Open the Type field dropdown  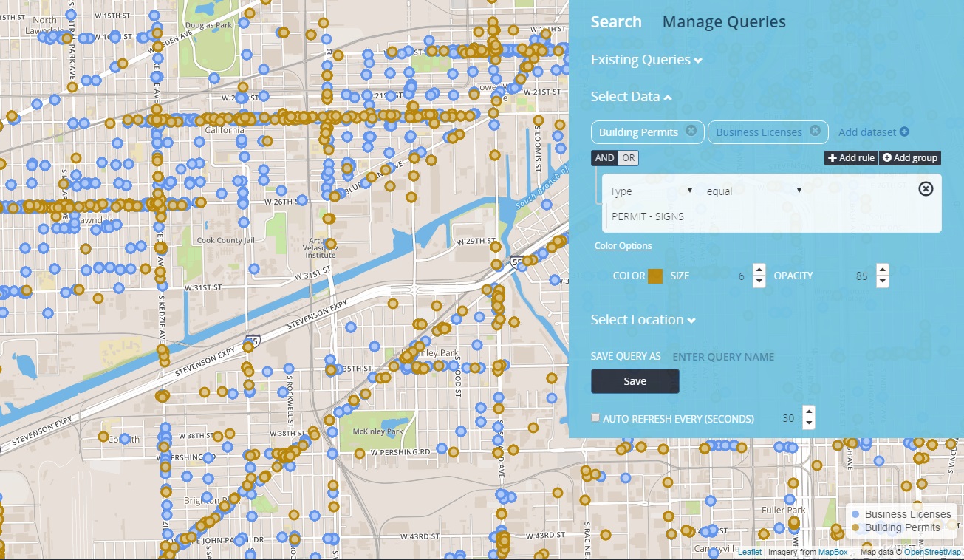(x=650, y=191)
